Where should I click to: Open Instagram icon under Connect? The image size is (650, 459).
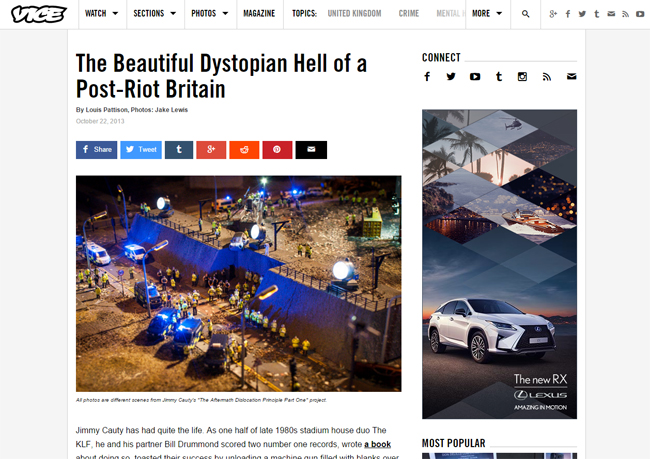[x=522, y=77]
